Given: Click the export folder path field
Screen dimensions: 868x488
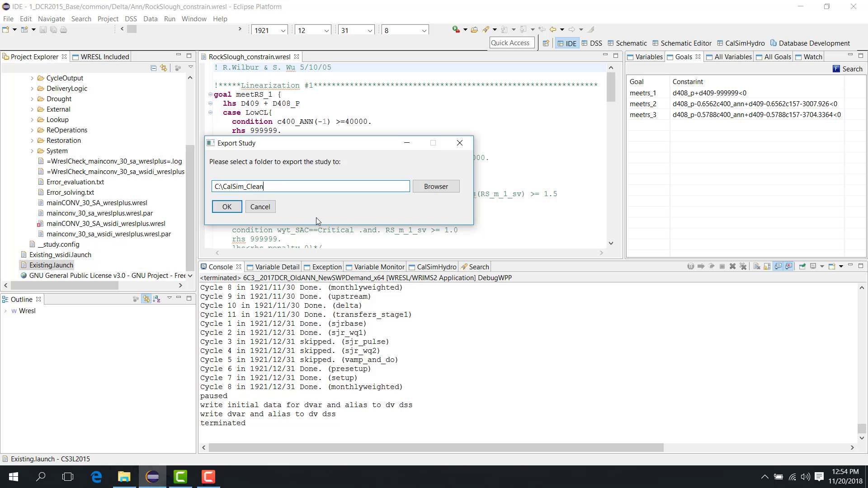Looking at the screenshot, I should point(311,186).
